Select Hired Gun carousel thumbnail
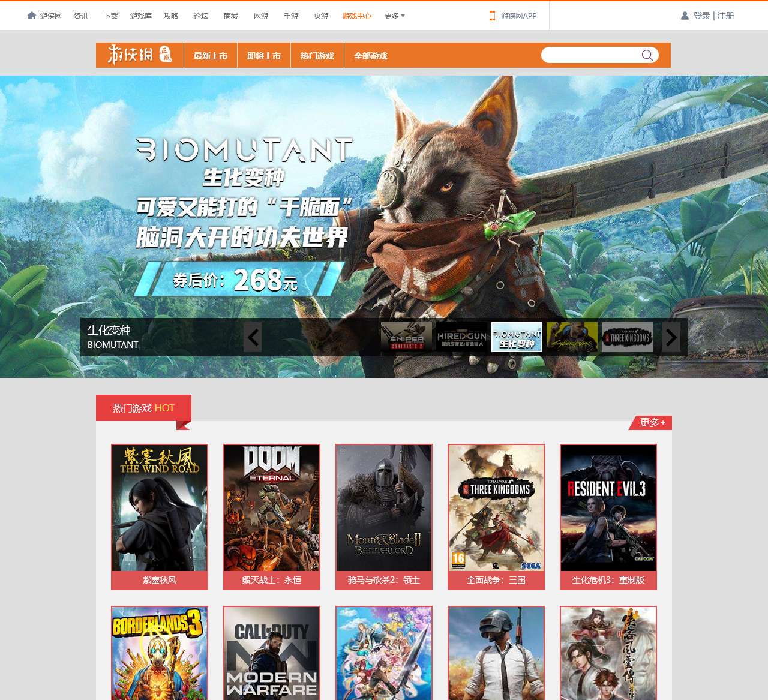The width and height of the screenshot is (768, 700). coord(461,337)
